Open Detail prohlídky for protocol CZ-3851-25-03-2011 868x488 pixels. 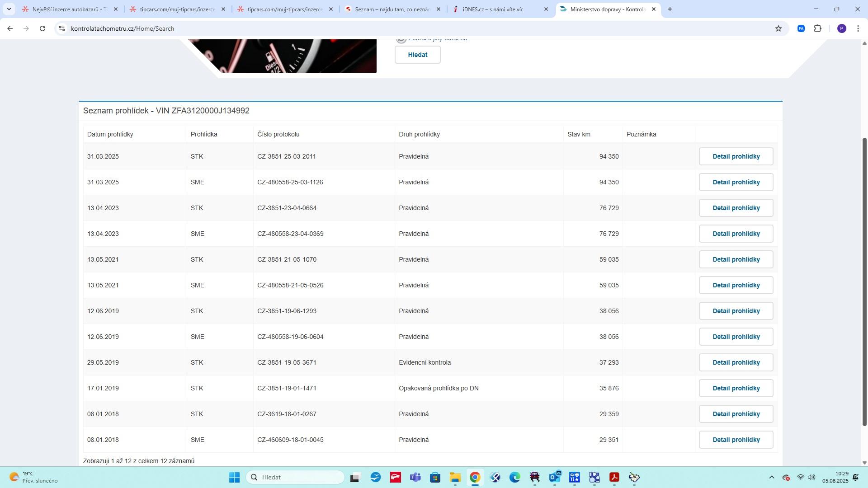pos(736,156)
